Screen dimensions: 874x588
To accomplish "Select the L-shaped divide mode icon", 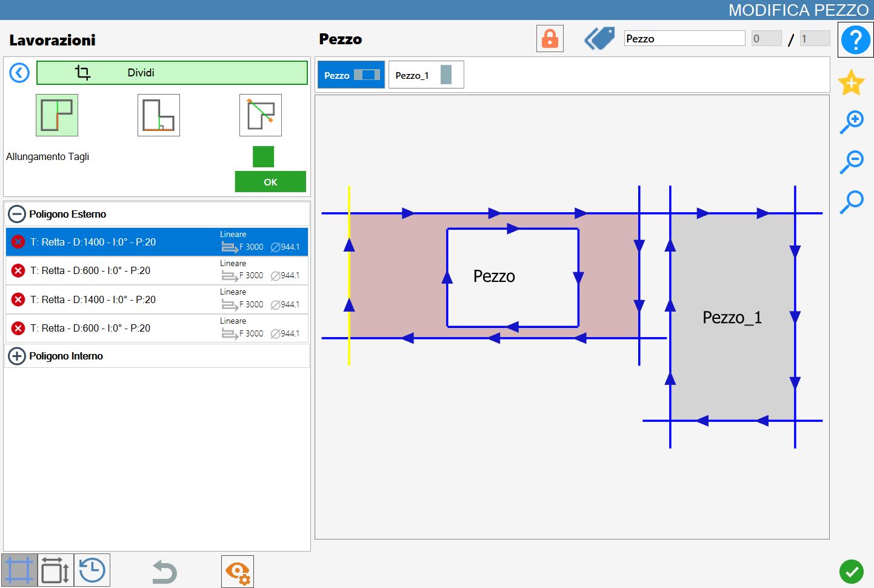I will click(57, 115).
